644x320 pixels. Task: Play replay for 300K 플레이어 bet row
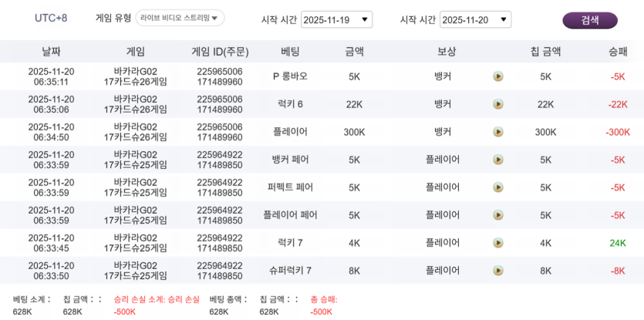tap(498, 132)
